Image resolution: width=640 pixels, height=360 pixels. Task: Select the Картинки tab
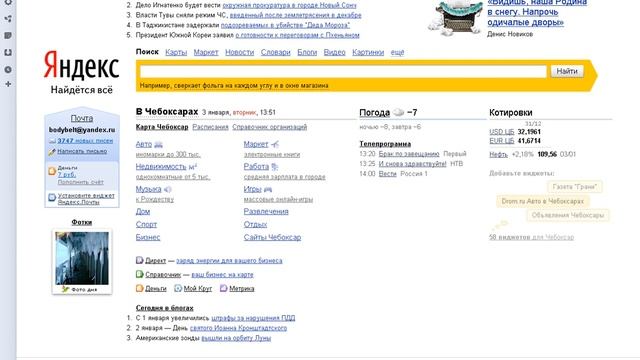(368, 52)
